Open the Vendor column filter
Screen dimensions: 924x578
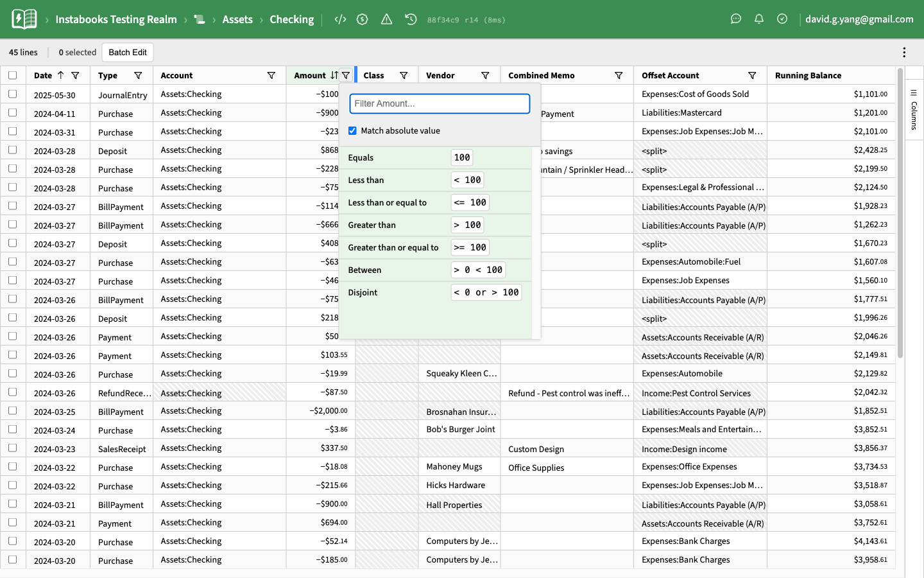[x=485, y=75]
